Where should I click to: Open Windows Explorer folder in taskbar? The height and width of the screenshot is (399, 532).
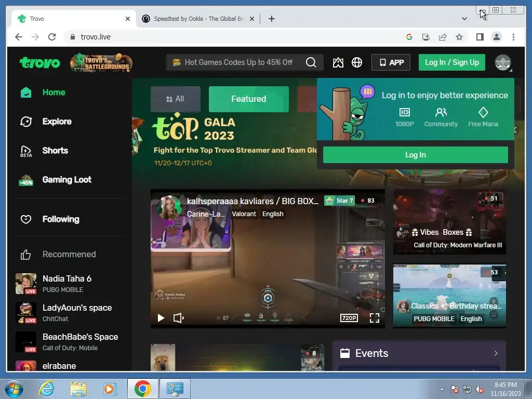78,389
